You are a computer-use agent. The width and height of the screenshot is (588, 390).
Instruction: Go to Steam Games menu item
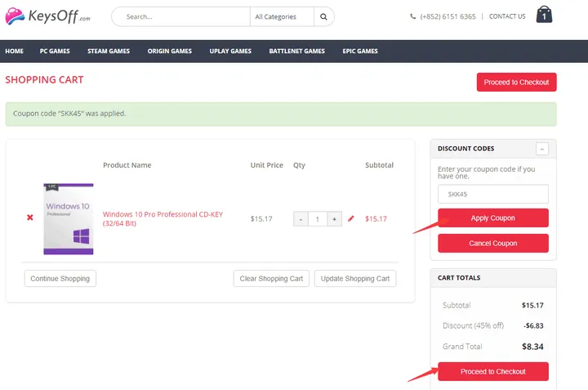(109, 52)
